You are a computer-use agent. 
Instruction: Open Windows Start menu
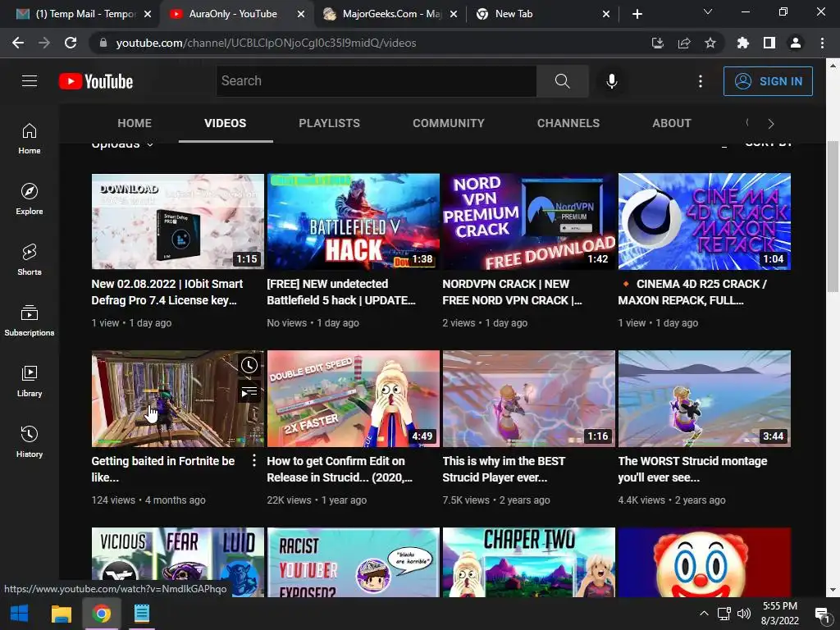click(x=20, y=614)
